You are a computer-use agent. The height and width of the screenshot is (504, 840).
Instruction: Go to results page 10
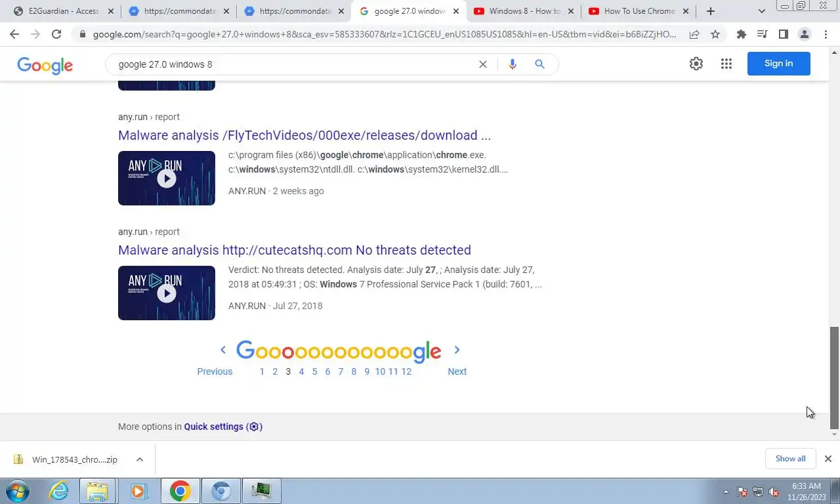380,371
